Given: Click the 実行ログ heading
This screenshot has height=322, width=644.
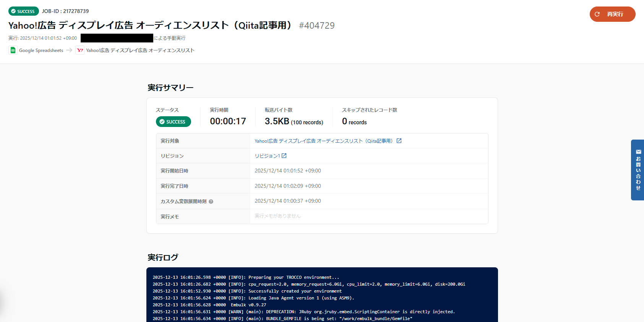Looking at the screenshot, I should pyautogui.click(x=163, y=257).
